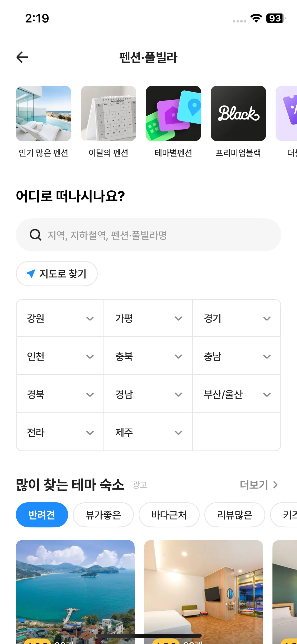Tap the purple coupon icon at right edge

[288, 113]
